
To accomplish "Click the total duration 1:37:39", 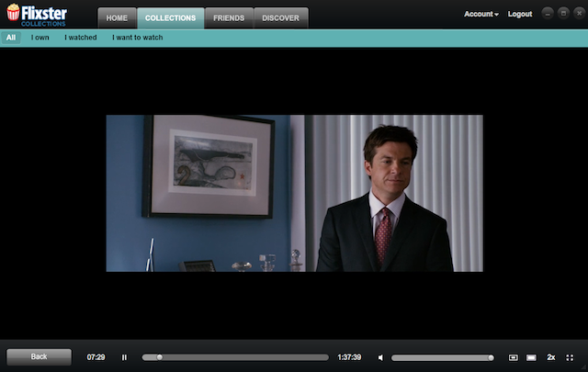I will click(x=349, y=357).
